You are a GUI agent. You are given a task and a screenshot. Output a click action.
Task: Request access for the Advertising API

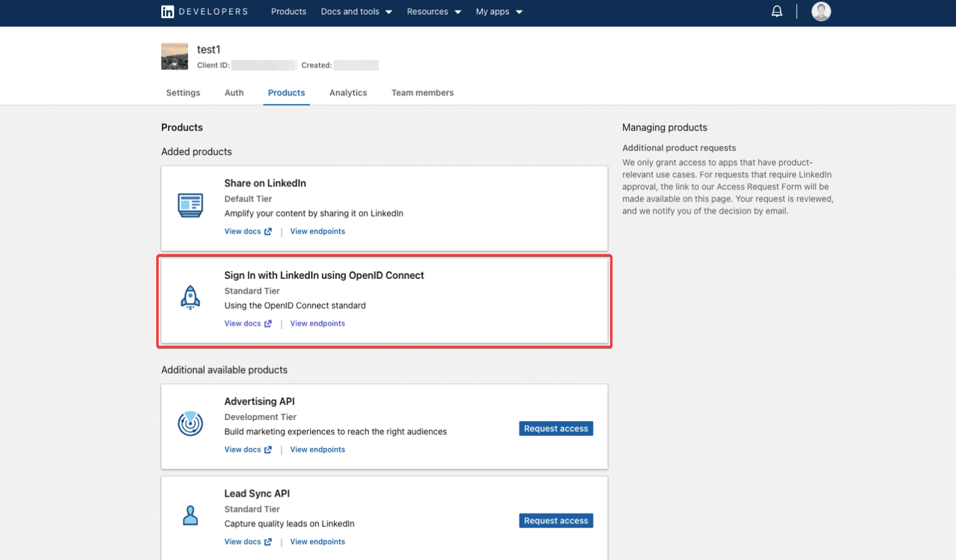pyautogui.click(x=555, y=428)
